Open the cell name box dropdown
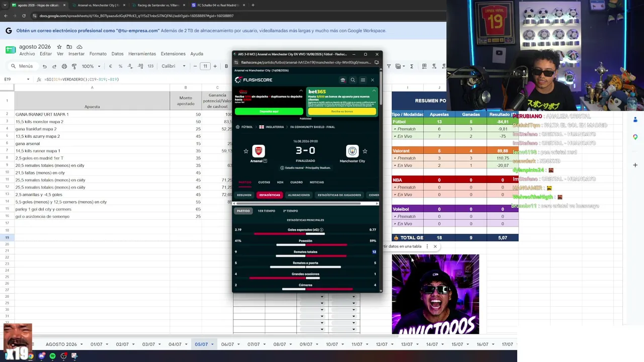Image resolution: width=644 pixels, height=362 pixels. click(28, 79)
